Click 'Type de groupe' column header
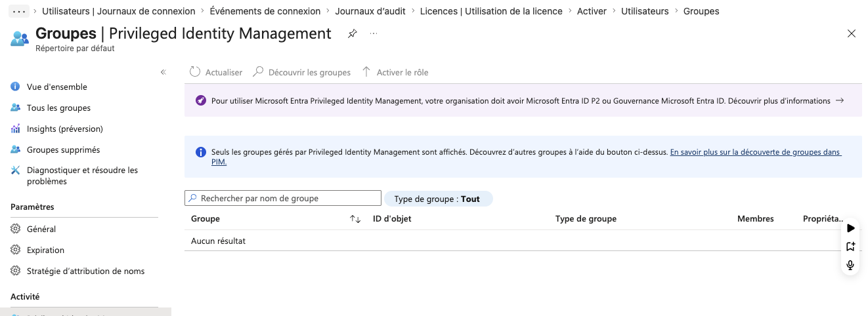The width and height of the screenshot is (868, 316). (586, 219)
